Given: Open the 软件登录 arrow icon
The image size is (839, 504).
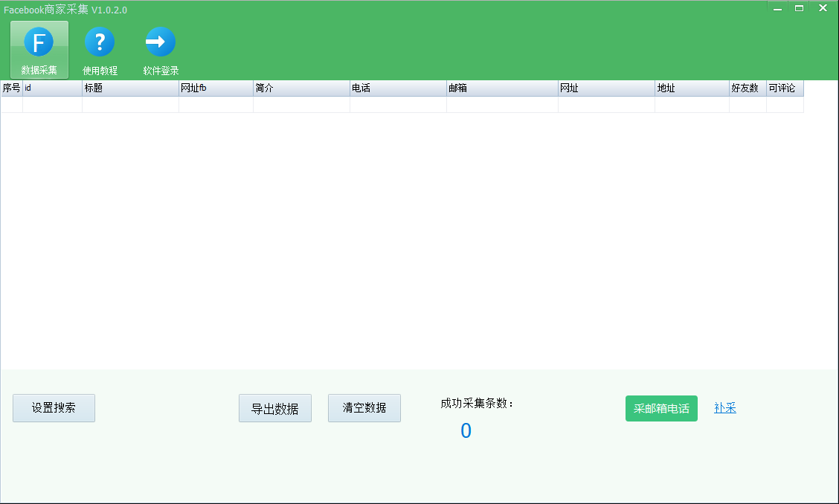Looking at the screenshot, I should 161,50.
